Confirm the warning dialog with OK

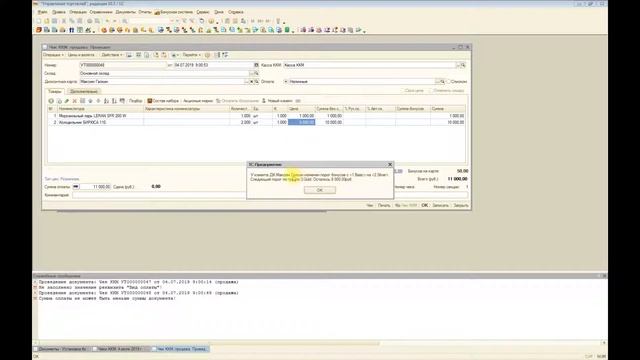pyautogui.click(x=320, y=190)
